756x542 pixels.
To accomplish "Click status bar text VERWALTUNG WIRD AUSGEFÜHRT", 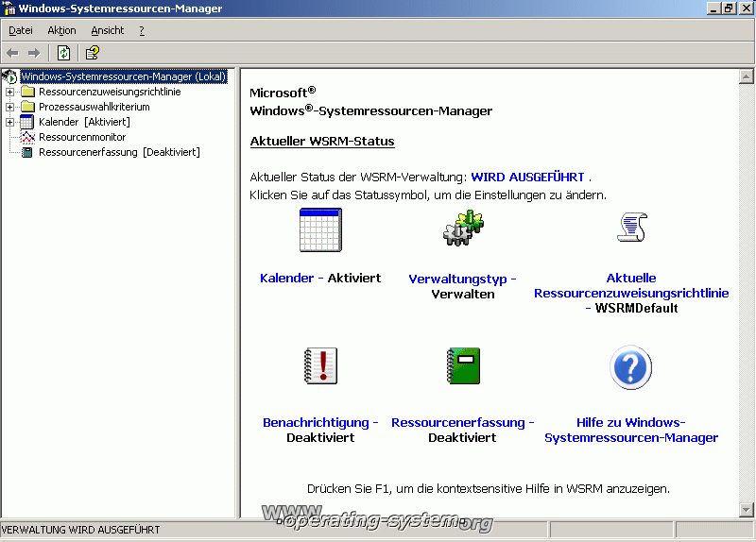I will tap(80, 530).
